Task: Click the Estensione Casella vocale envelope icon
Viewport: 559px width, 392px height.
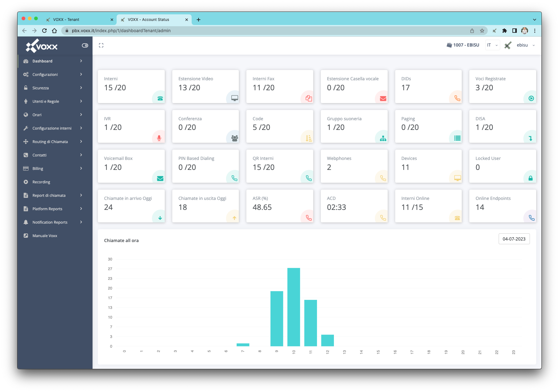Action: [x=383, y=98]
